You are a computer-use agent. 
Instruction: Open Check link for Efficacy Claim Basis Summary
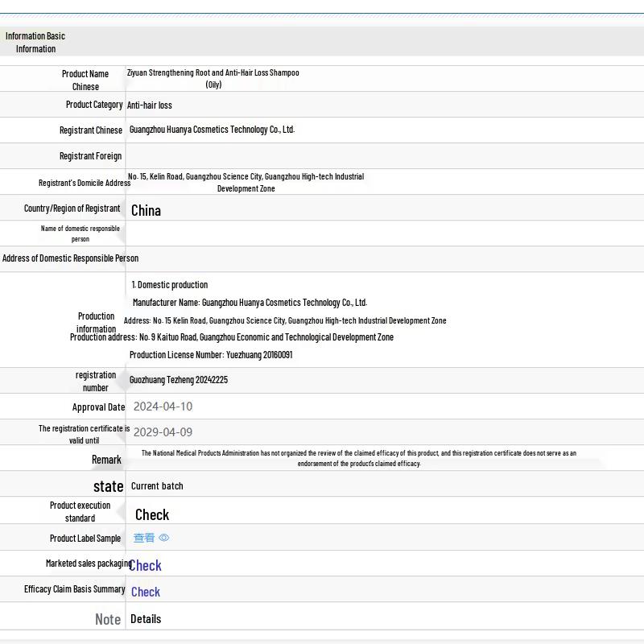click(x=146, y=592)
